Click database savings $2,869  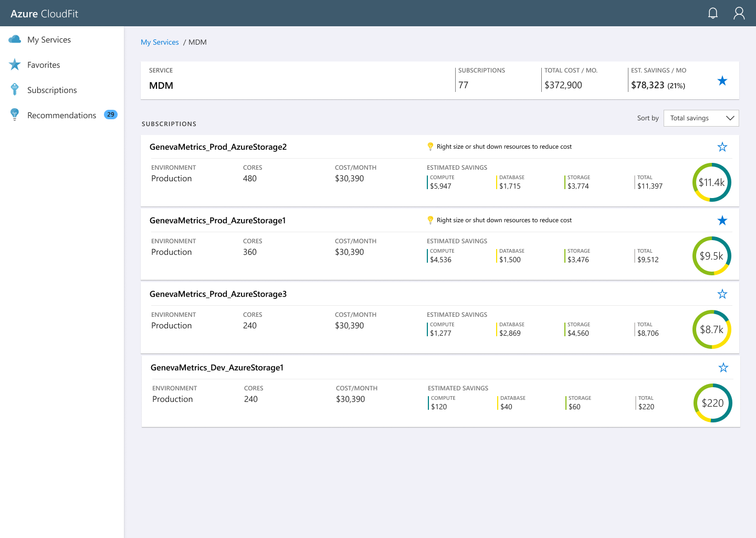click(x=510, y=333)
